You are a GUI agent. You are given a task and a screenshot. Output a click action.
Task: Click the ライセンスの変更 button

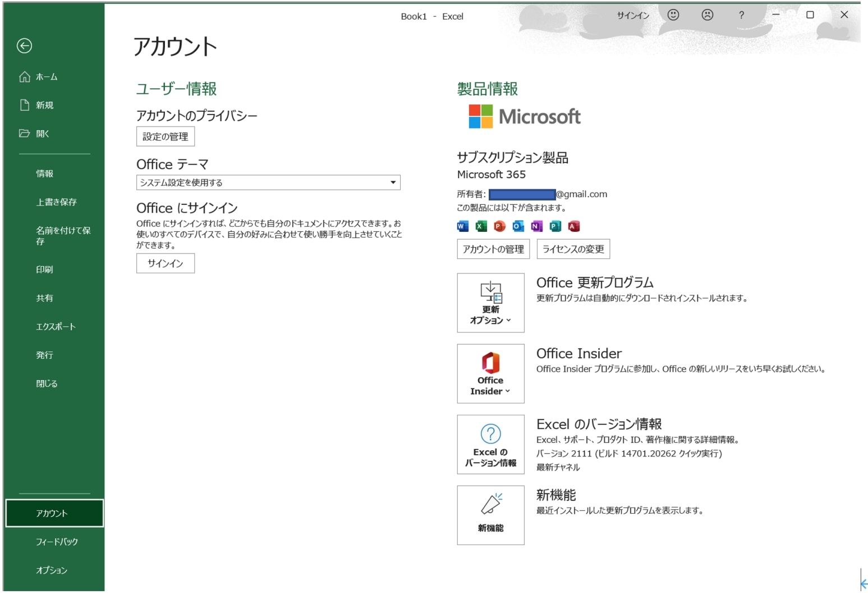[x=573, y=249]
